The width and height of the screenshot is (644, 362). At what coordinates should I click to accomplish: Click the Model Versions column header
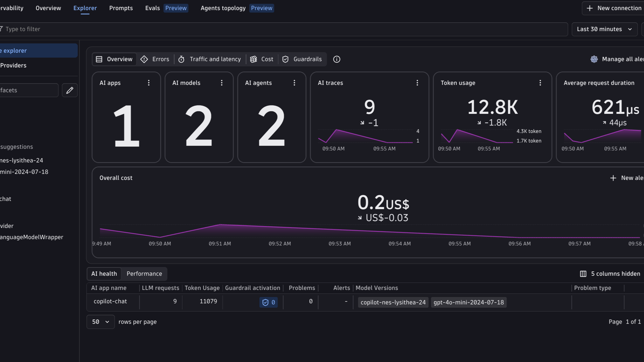click(377, 288)
